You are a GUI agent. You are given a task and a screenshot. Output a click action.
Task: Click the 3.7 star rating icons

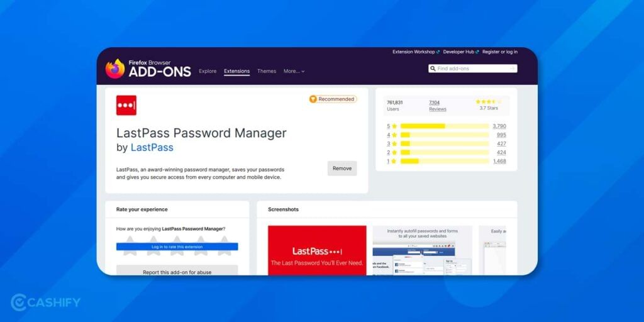488,101
